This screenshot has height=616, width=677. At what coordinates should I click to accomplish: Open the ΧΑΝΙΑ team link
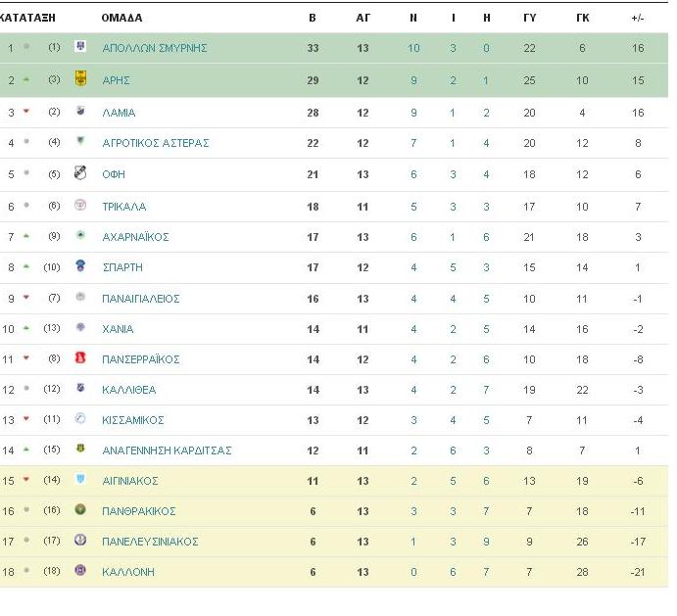point(118,329)
